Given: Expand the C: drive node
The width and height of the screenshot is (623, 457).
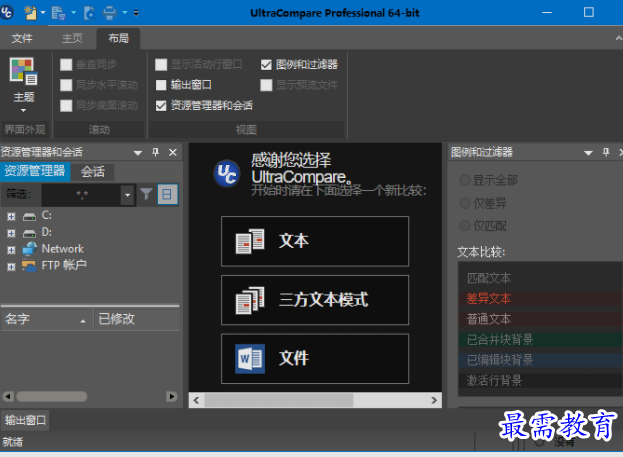Looking at the screenshot, I should [x=11, y=217].
